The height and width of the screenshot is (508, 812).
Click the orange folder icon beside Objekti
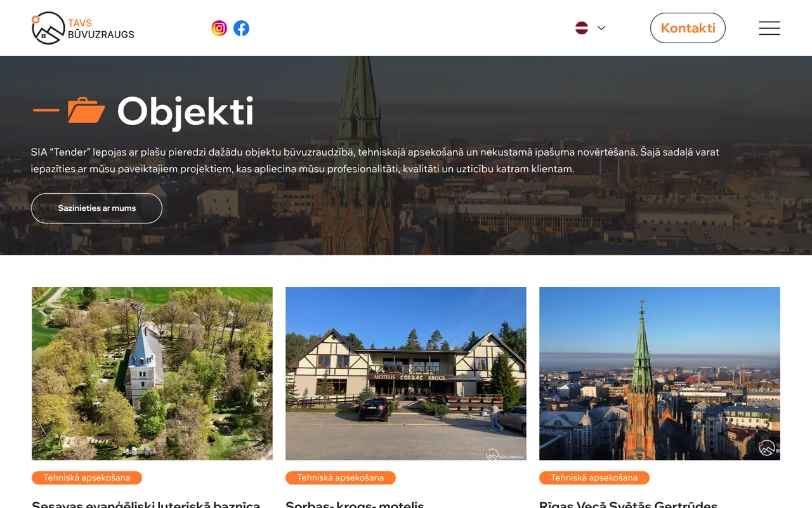pos(86,110)
